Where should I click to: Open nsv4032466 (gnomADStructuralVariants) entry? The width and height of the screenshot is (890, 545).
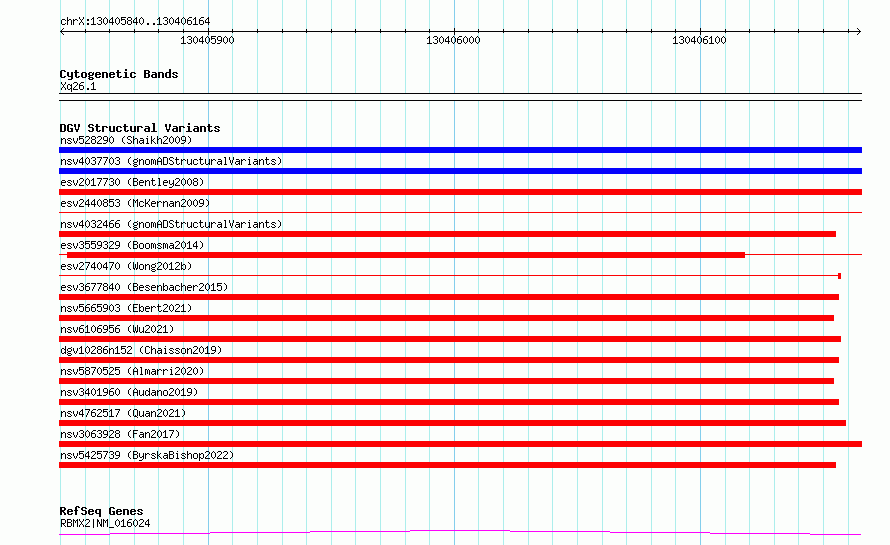[x=171, y=224]
